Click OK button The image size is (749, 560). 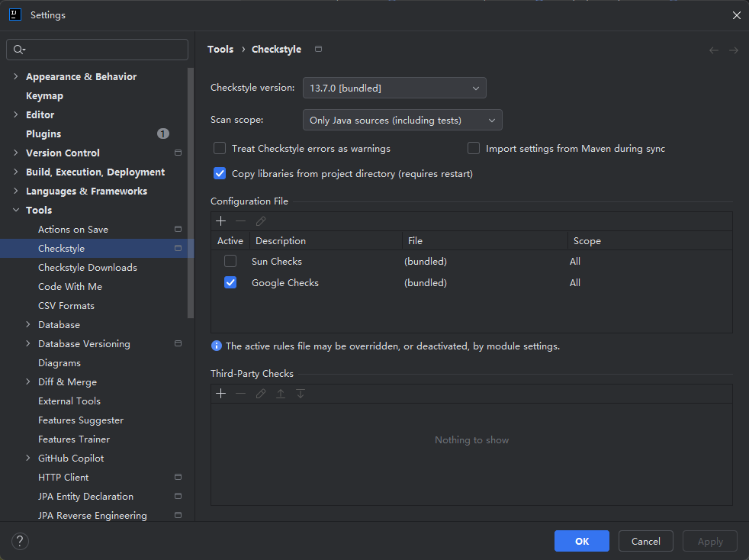pyautogui.click(x=582, y=541)
